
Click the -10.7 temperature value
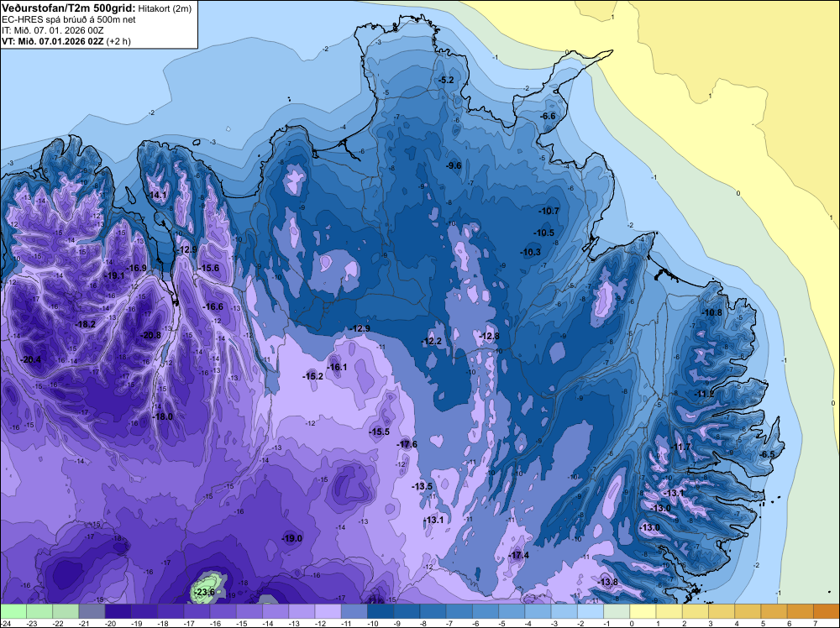549,211
